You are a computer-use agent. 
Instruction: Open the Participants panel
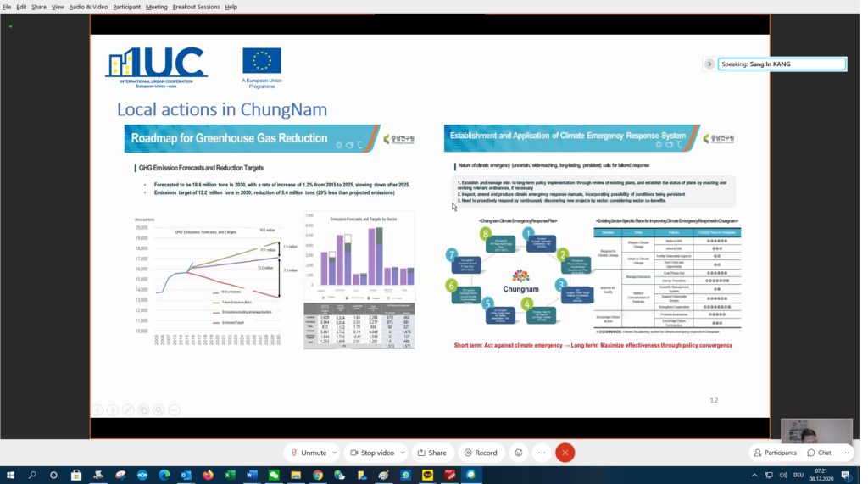[774, 453]
